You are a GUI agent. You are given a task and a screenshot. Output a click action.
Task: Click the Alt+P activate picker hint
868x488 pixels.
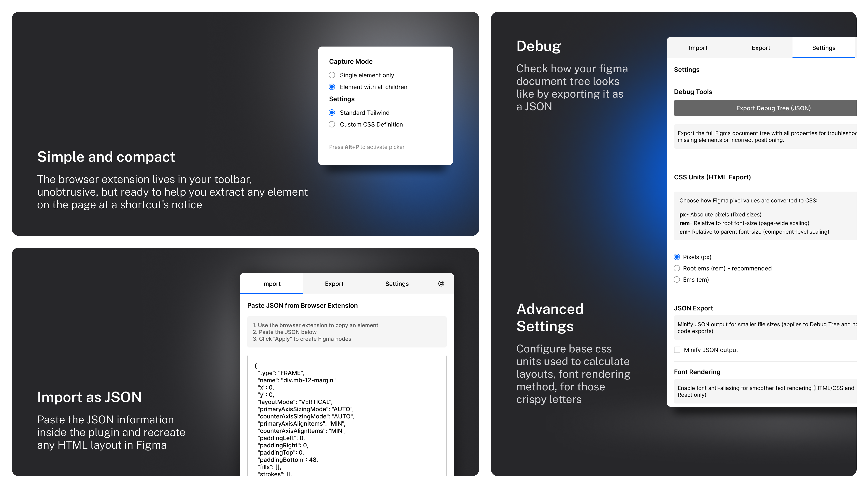[x=367, y=147]
